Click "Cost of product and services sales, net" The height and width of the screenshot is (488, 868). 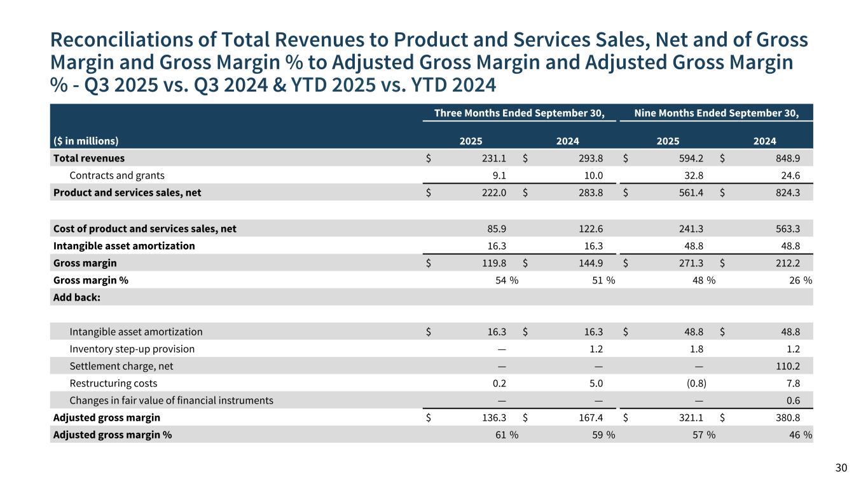click(x=145, y=228)
